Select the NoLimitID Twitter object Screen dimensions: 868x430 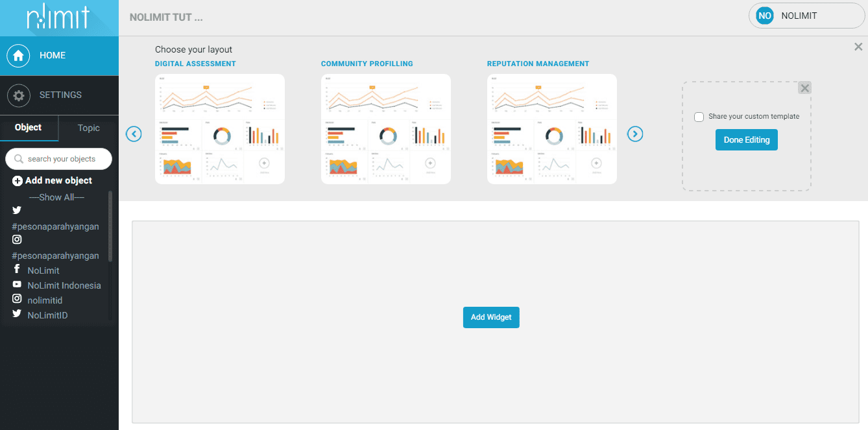40,315
